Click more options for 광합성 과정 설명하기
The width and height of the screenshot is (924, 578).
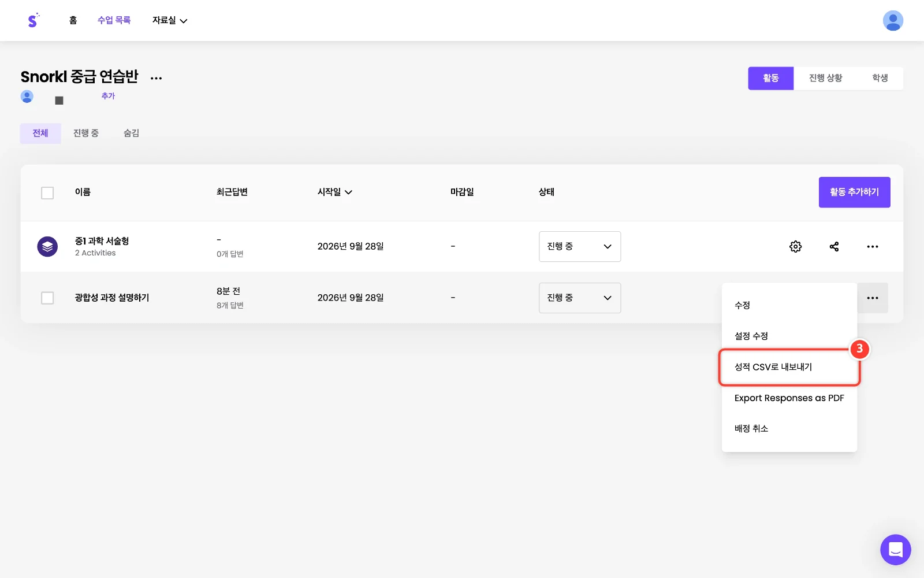(x=873, y=298)
